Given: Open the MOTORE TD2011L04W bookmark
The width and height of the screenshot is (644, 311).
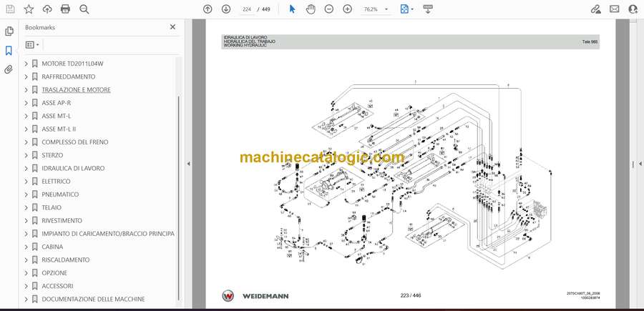Looking at the screenshot, I should [72, 64].
